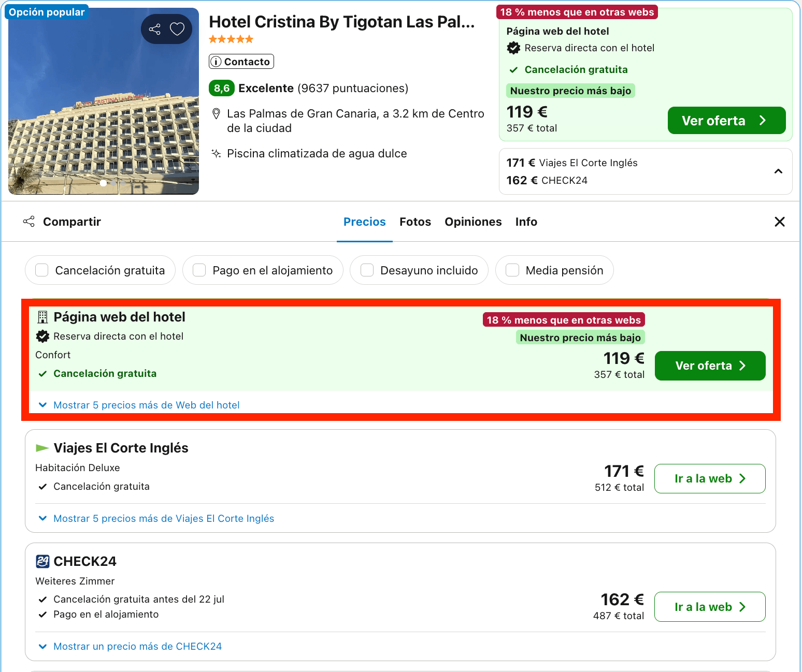Image resolution: width=802 pixels, height=672 pixels.
Task: Click the 8,6 rating badge
Action: (222, 88)
